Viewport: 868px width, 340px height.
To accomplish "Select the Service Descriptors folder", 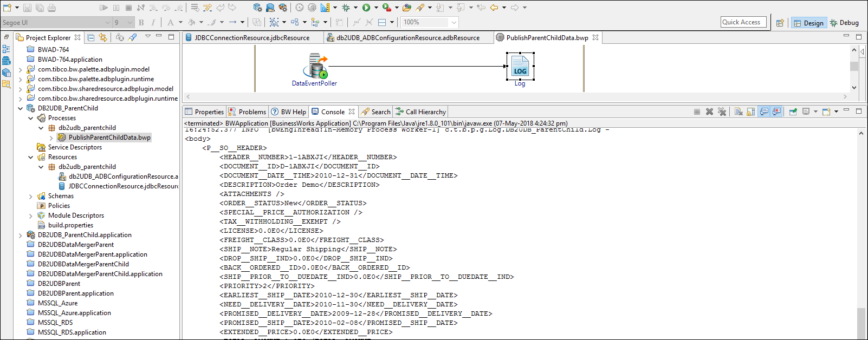I will (x=75, y=147).
